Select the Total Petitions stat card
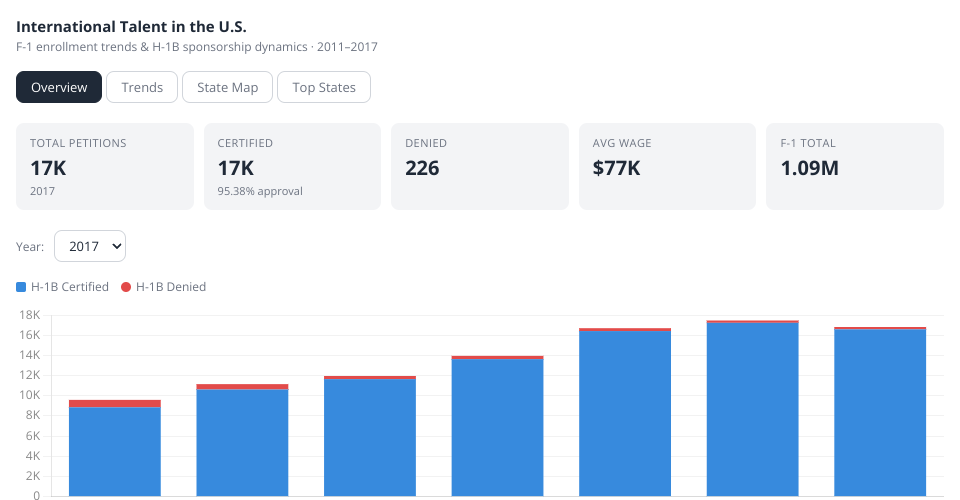Image resolution: width=960 pixels, height=500 pixels. (x=105, y=166)
